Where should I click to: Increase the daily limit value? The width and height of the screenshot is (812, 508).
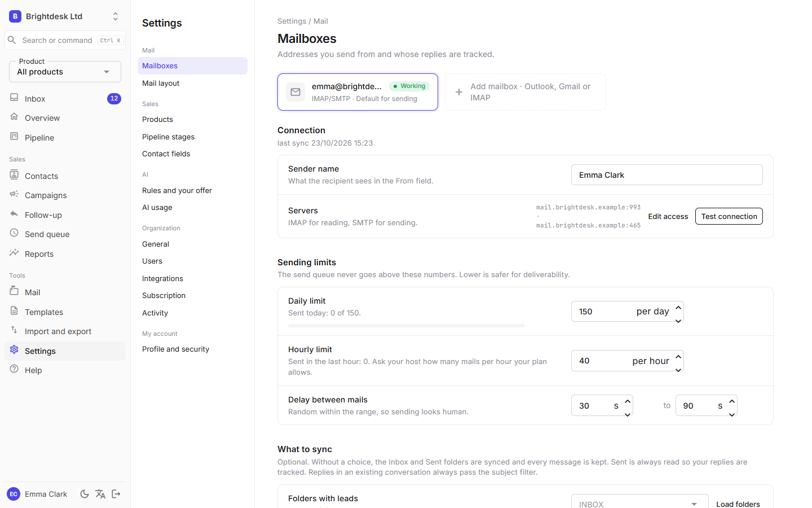coord(678,307)
